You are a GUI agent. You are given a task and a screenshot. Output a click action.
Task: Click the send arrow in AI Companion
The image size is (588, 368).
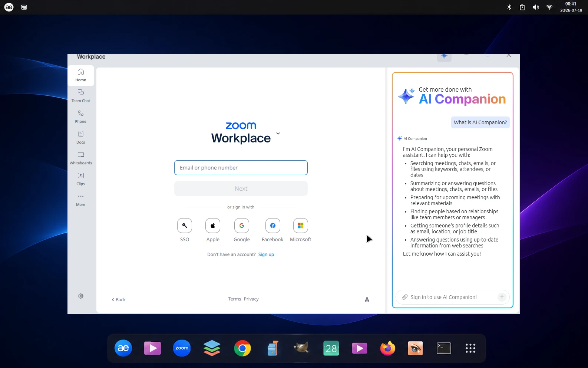pos(502,297)
